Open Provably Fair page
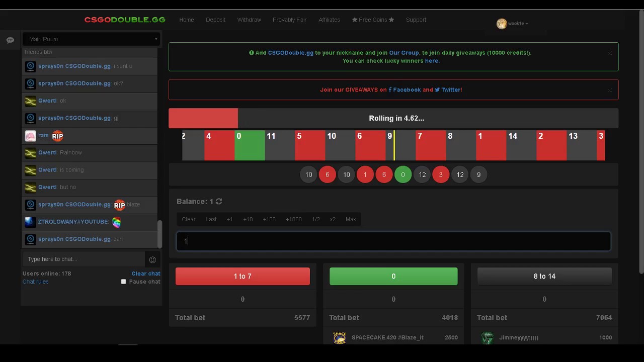The image size is (644, 362). click(x=289, y=20)
